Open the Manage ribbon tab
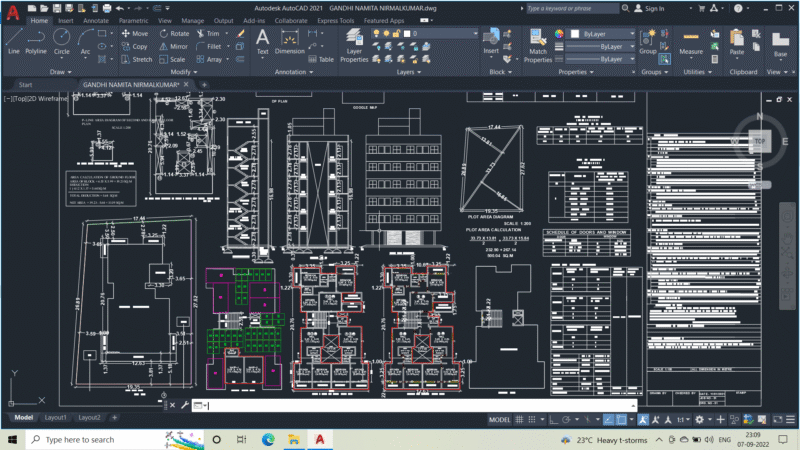Screen dimensions: 800x450 (x=192, y=21)
